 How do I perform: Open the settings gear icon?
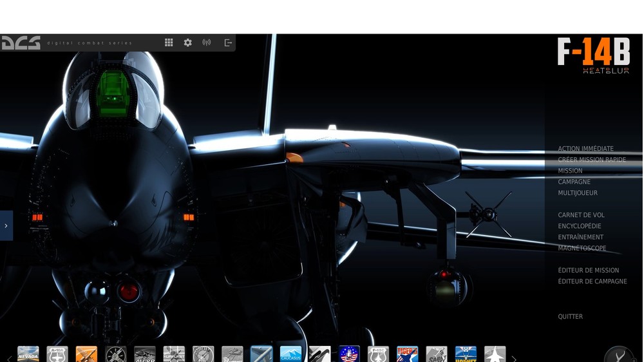click(x=187, y=43)
